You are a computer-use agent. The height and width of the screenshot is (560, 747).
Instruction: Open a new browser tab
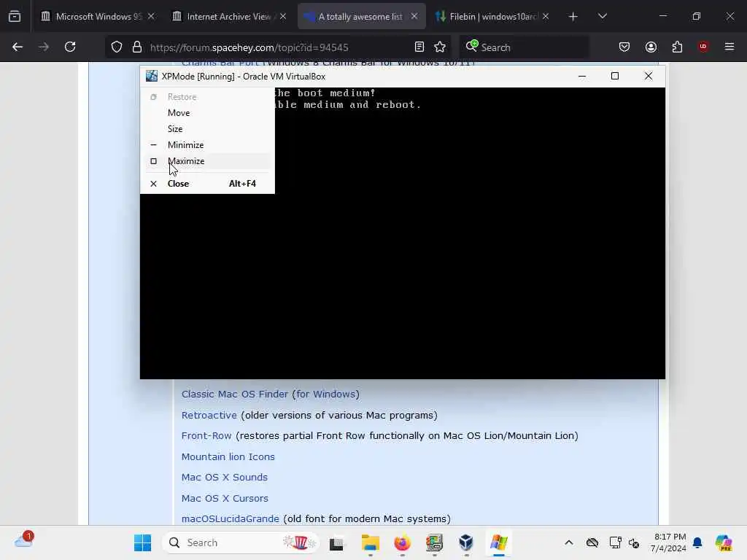coord(573,17)
